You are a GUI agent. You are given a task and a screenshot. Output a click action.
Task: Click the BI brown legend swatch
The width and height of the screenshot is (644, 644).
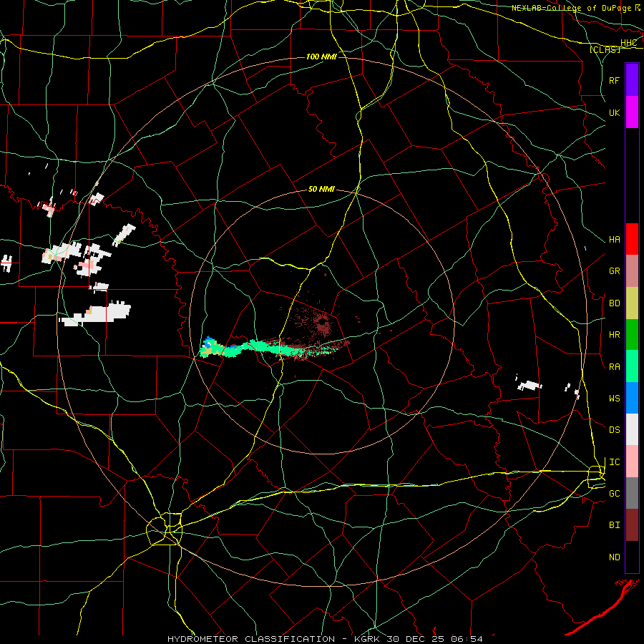[632, 525]
